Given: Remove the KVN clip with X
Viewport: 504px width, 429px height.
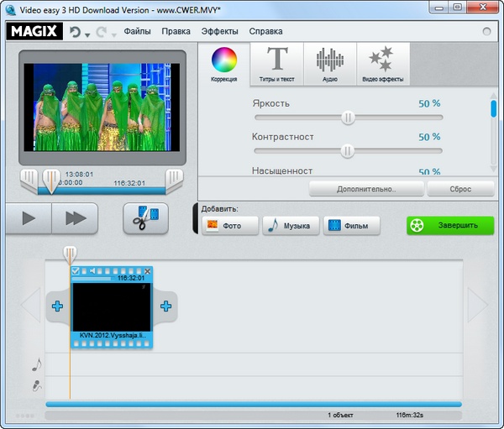Looking at the screenshot, I should click(147, 271).
